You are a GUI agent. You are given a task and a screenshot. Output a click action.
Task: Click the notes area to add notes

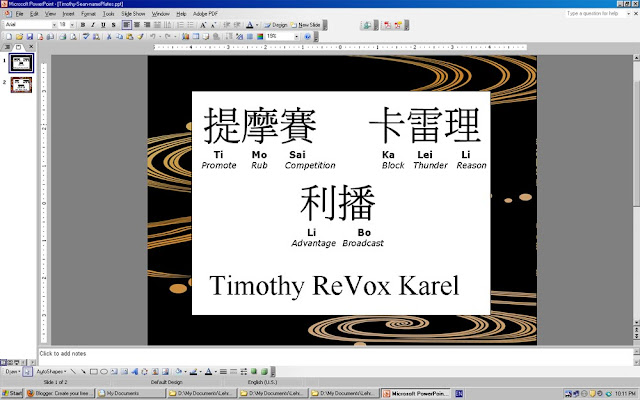(x=335, y=356)
